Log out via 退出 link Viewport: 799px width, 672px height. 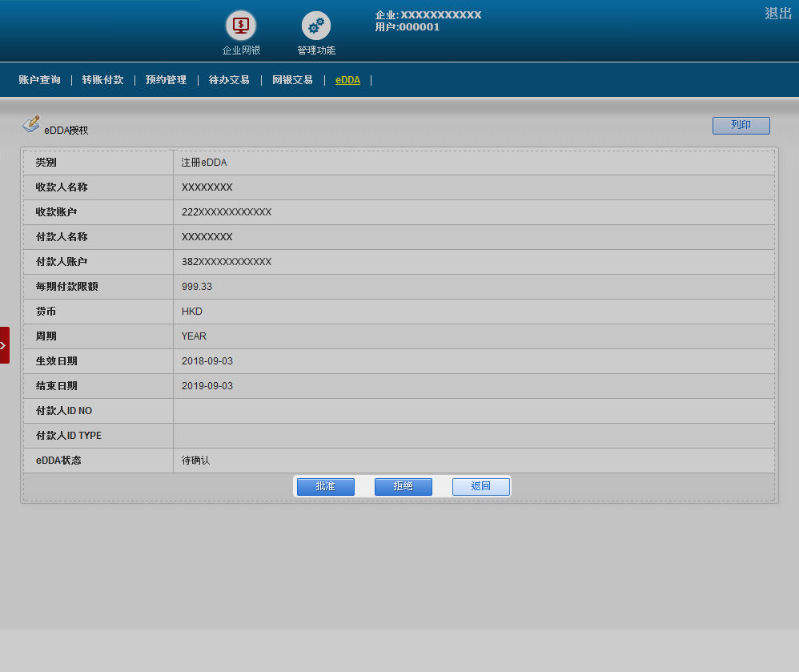tap(778, 14)
